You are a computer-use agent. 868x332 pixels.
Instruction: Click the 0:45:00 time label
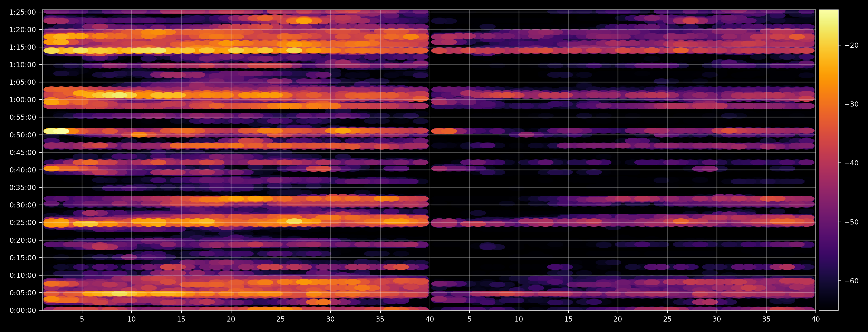(23, 153)
